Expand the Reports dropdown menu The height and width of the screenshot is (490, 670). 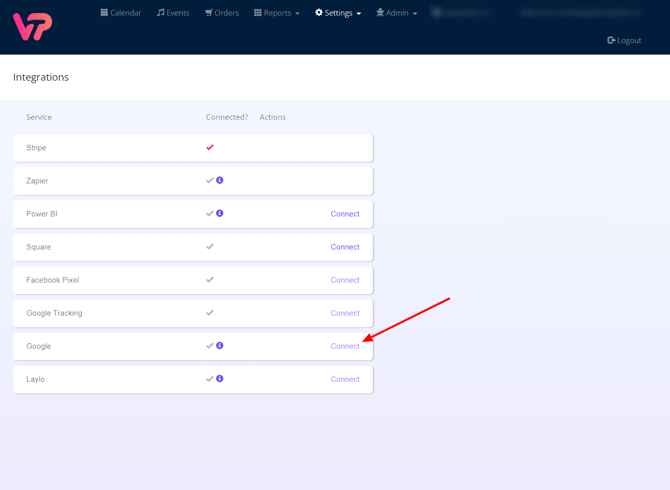[x=276, y=13]
